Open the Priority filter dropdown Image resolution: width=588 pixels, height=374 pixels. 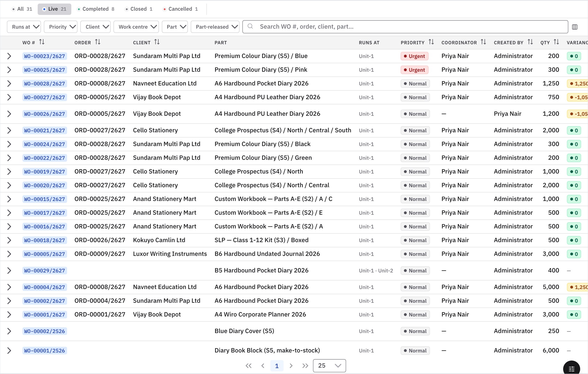click(x=61, y=27)
